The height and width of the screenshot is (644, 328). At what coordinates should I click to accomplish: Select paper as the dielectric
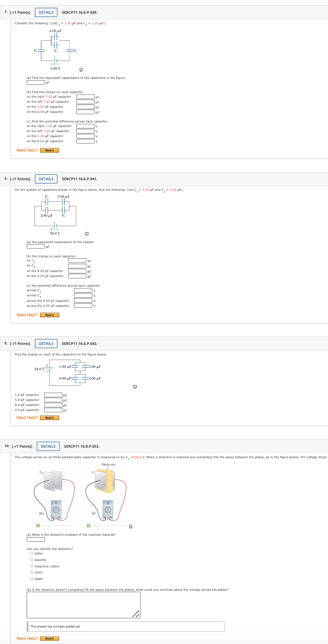32,578
